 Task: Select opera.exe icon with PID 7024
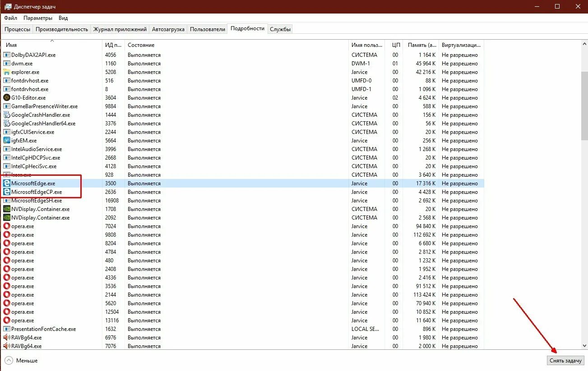[7, 226]
